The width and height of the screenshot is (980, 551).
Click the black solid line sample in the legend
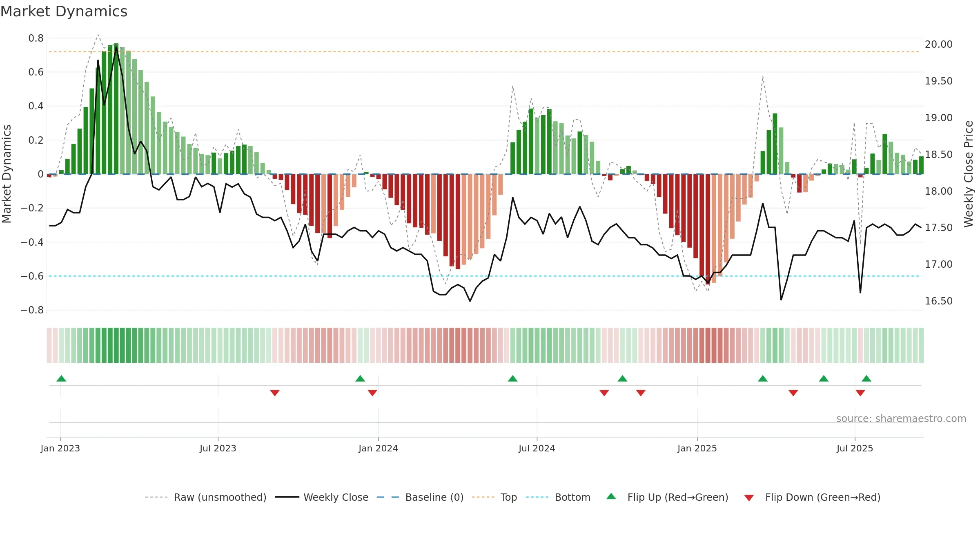click(x=287, y=497)
